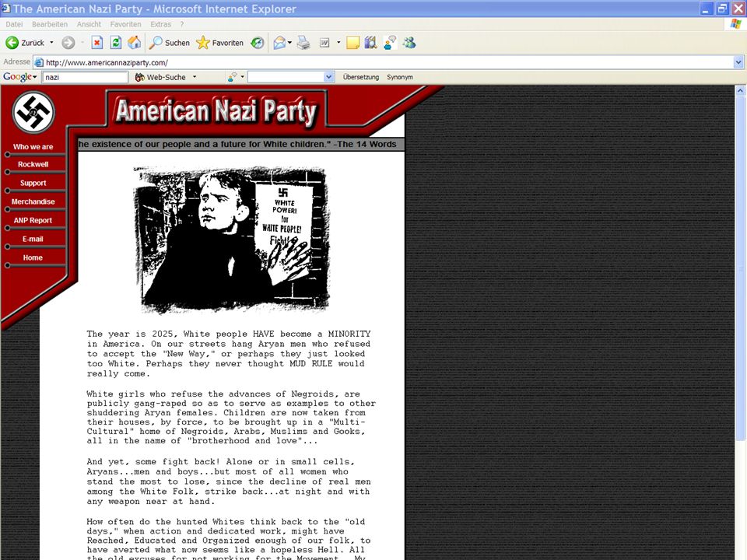Click the vertical scrollbar up arrow
The height and width of the screenshot is (560, 747).
tap(740, 90)
